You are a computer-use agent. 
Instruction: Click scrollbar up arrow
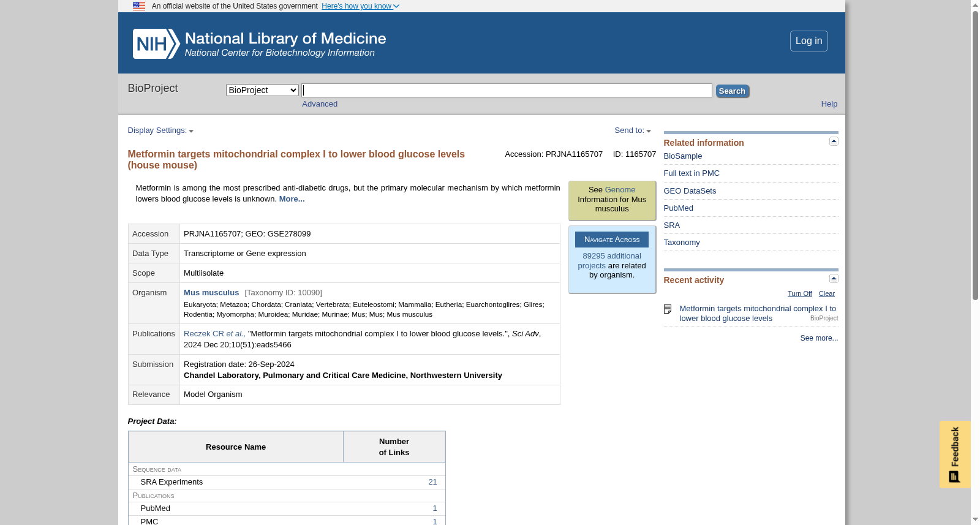975,5
